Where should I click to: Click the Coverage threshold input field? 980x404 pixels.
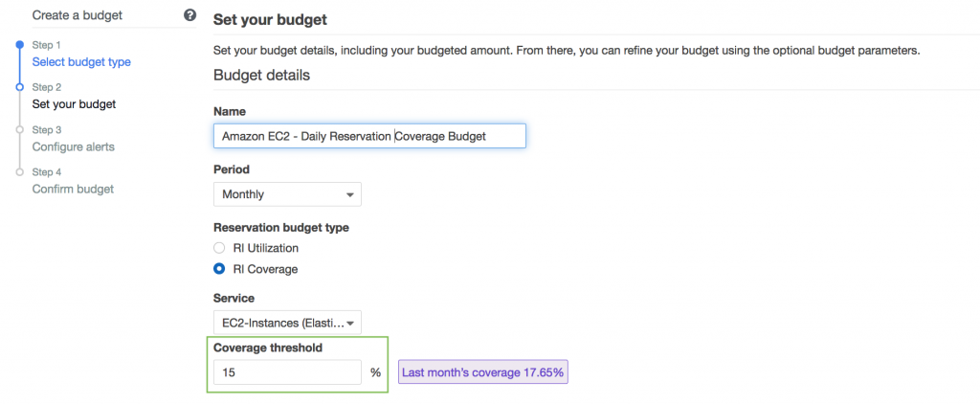click(287, 372)
